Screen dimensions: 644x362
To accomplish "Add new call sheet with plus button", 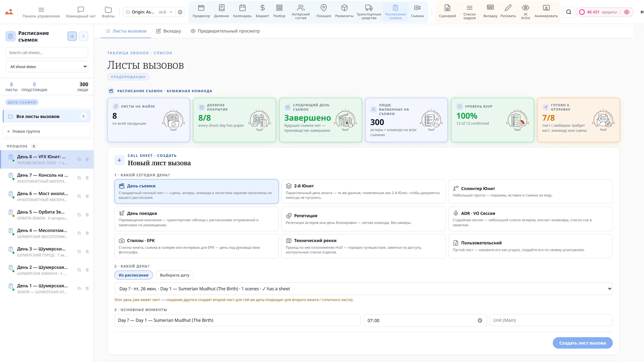I will coord(72,37).
